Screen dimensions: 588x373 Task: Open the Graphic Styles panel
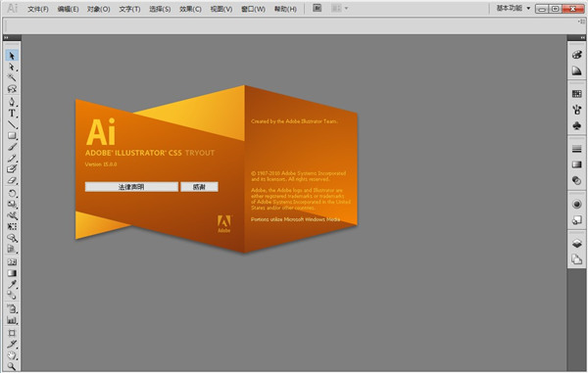tap(577, 220)
